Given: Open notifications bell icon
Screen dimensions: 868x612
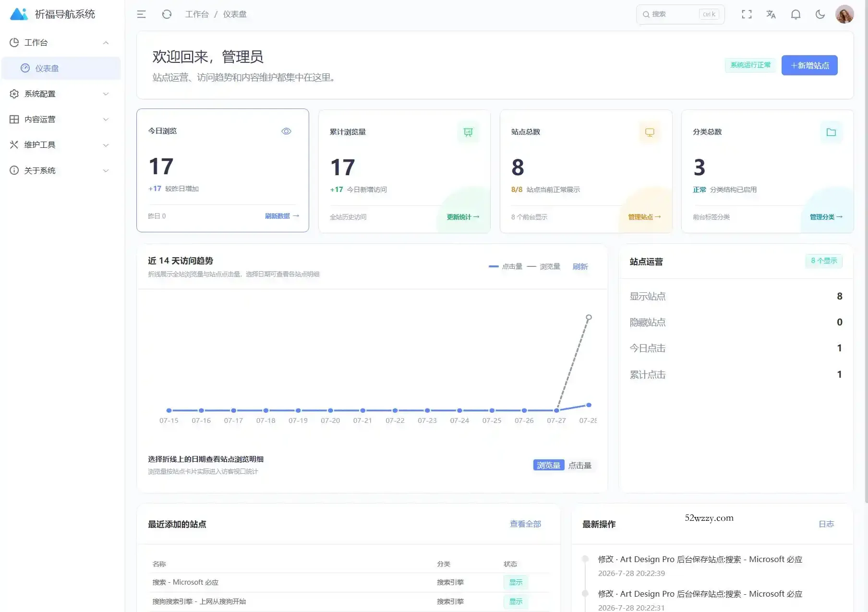Looking at the screenshot, I should pos(796,14).
